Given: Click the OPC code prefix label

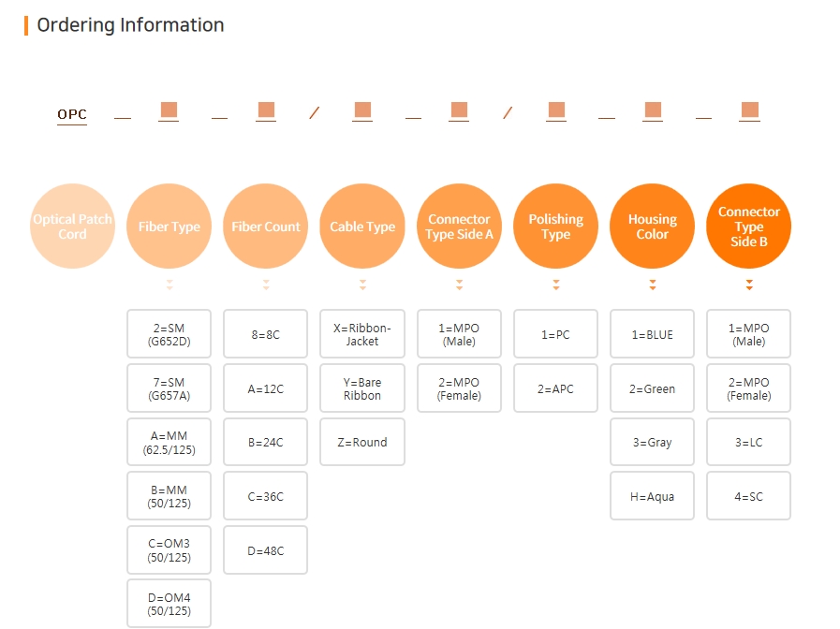Looking at the screenshot, I should [72, 115].
